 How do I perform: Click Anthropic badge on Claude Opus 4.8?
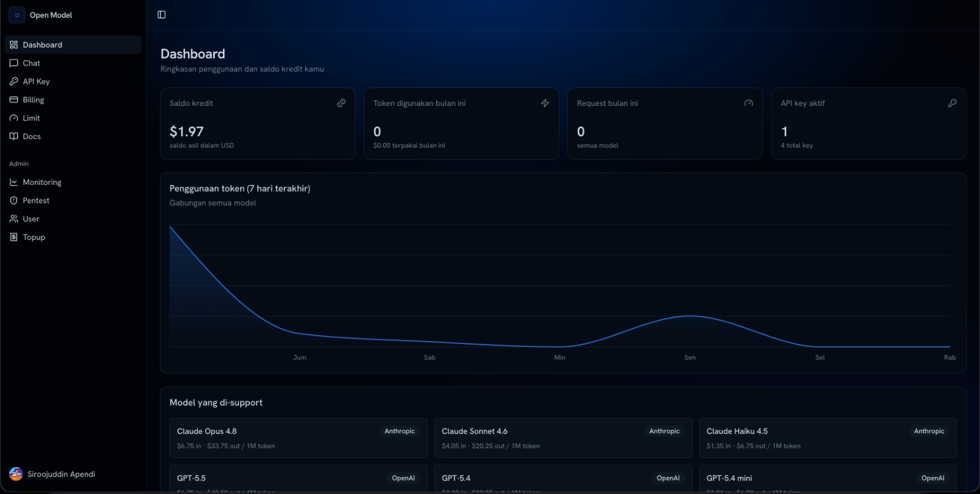(400, 432)
